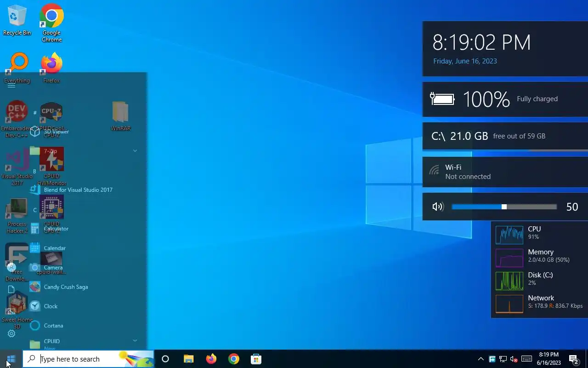Expand the 7-Zip folder chevron
The width and height of the screenshot is (588, 368).
pos(135,151)
